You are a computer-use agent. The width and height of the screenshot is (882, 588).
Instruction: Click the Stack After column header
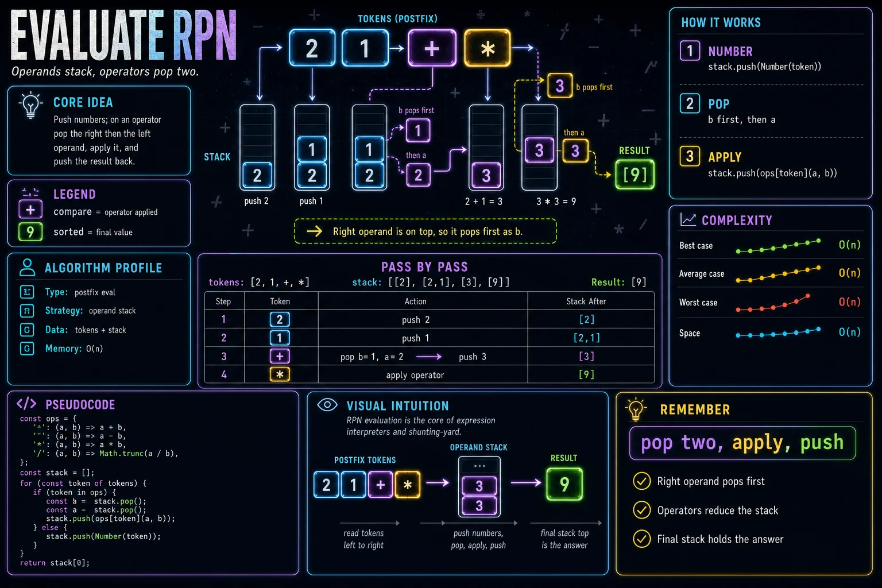(x=586, y=301)
